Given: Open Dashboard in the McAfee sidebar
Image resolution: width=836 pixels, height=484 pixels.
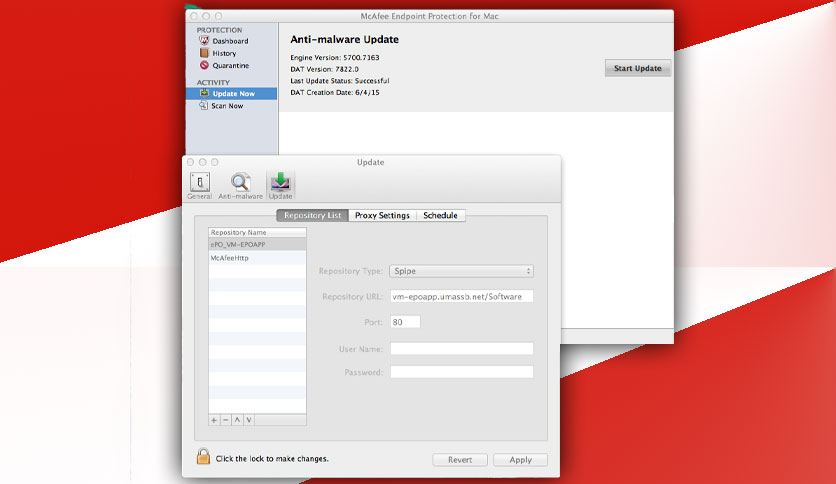Looking at the screenshot, I should [224, 41].
